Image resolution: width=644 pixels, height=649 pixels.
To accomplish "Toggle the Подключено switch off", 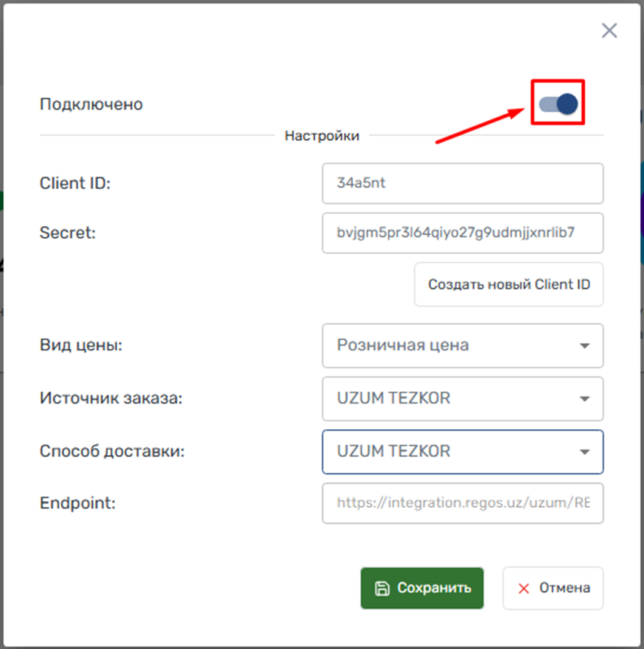I will click(x=559, y=104).
